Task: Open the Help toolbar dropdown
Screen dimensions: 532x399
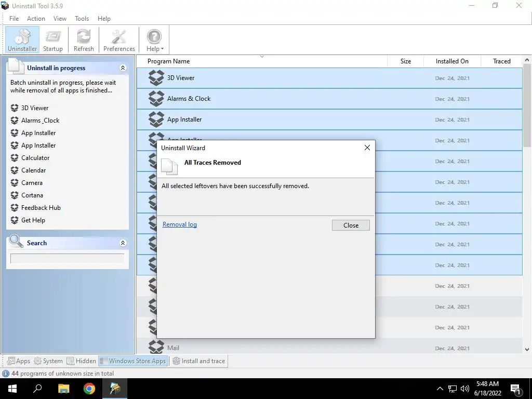Action: (155, 39)
